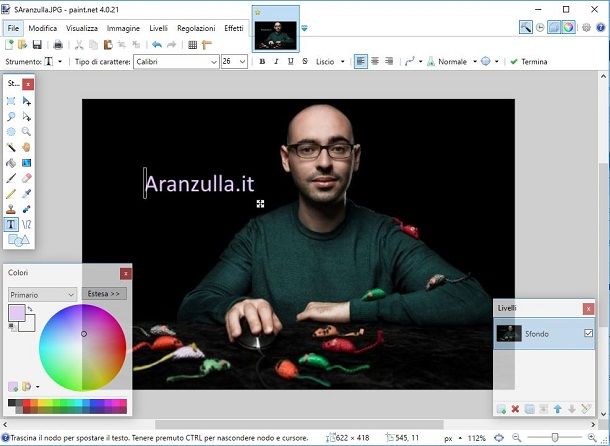Screen dimensions: 610x446
Task: Close the Livelli panel
Action: tap(589, 309)
